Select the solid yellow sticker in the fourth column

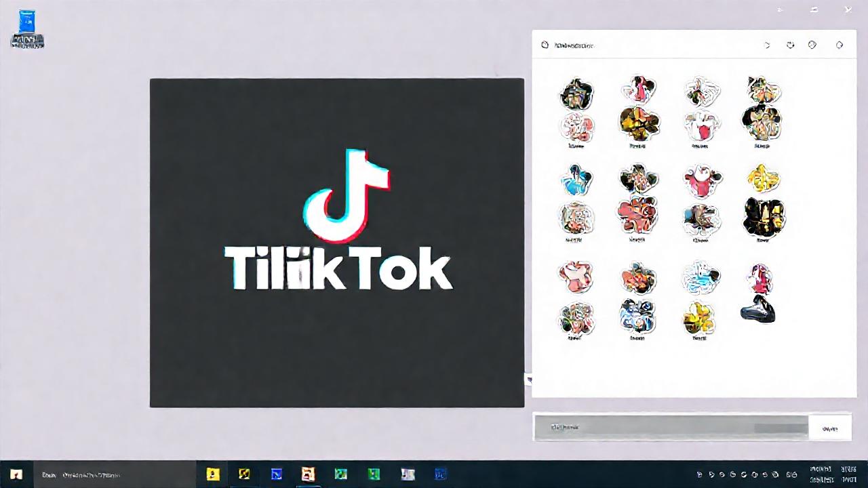click(x=763, y=179)
